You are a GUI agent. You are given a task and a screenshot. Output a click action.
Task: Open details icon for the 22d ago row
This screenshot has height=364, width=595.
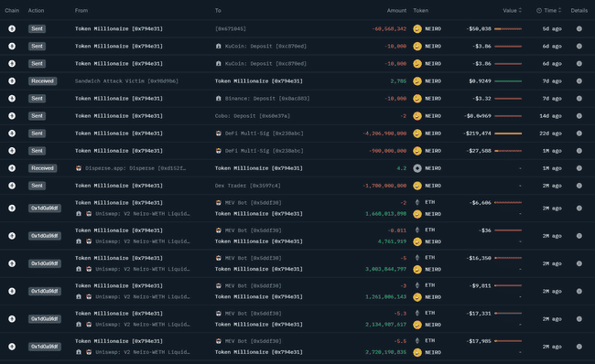[x=579, y=134]
